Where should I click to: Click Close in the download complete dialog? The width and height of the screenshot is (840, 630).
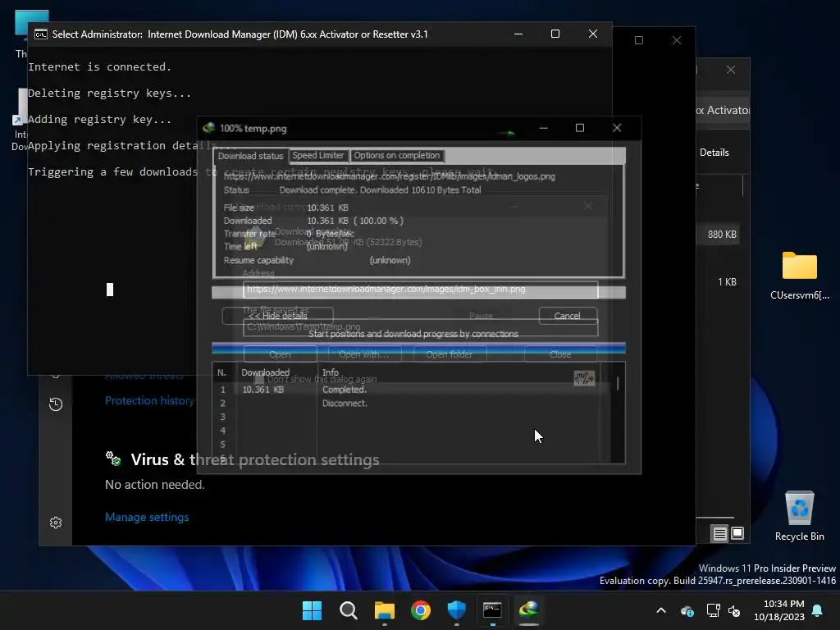pos(560,354)
